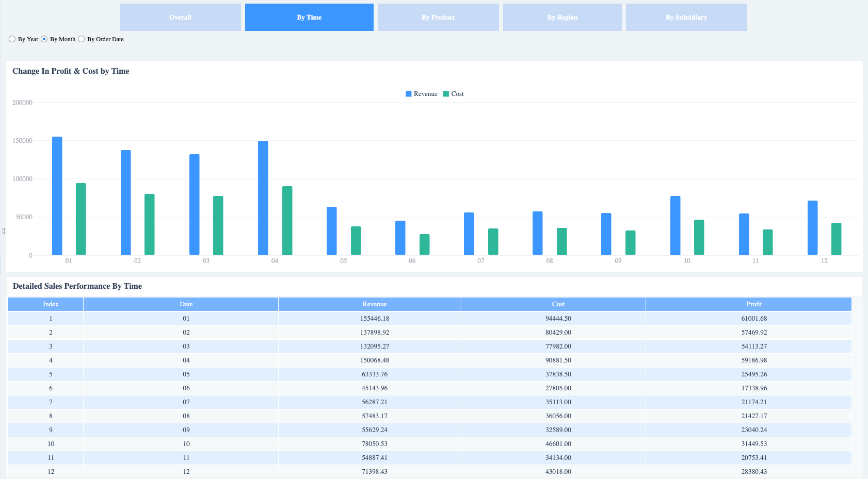Viewport: 868px width, 479px height.
Task: Switch to the By Region tab
Action: (x=562, y=17)
